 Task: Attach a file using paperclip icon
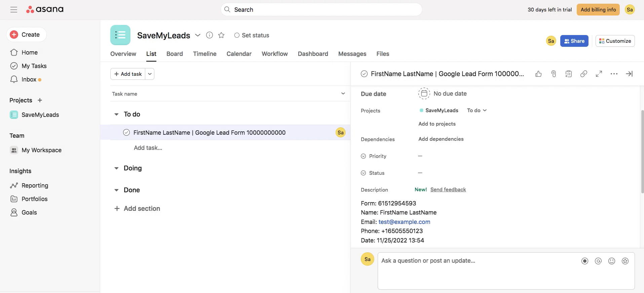[554, 74]
